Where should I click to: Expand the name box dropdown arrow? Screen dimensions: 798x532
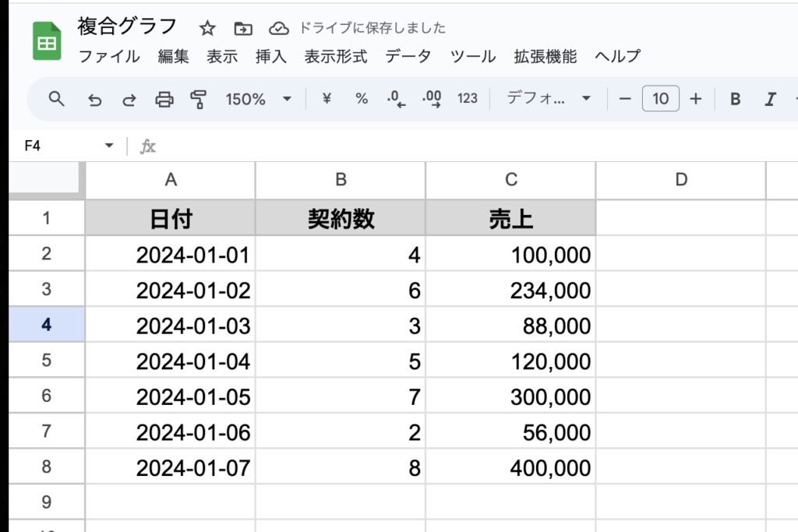109,146
